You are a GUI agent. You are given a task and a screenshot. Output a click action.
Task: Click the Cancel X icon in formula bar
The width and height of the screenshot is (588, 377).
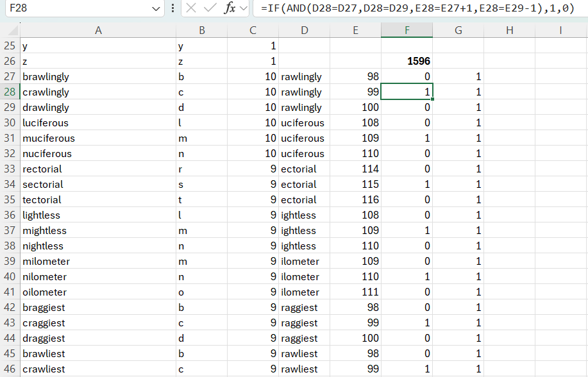tap(191, 8)
